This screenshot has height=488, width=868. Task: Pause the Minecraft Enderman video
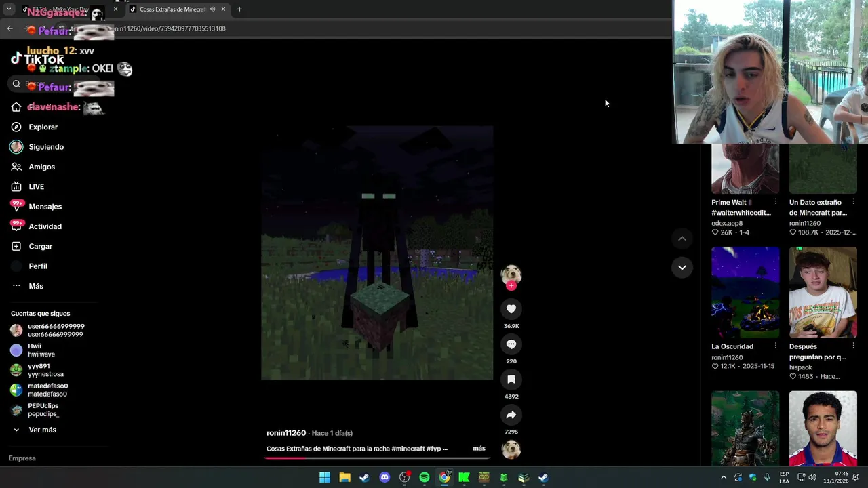point(377,252)
